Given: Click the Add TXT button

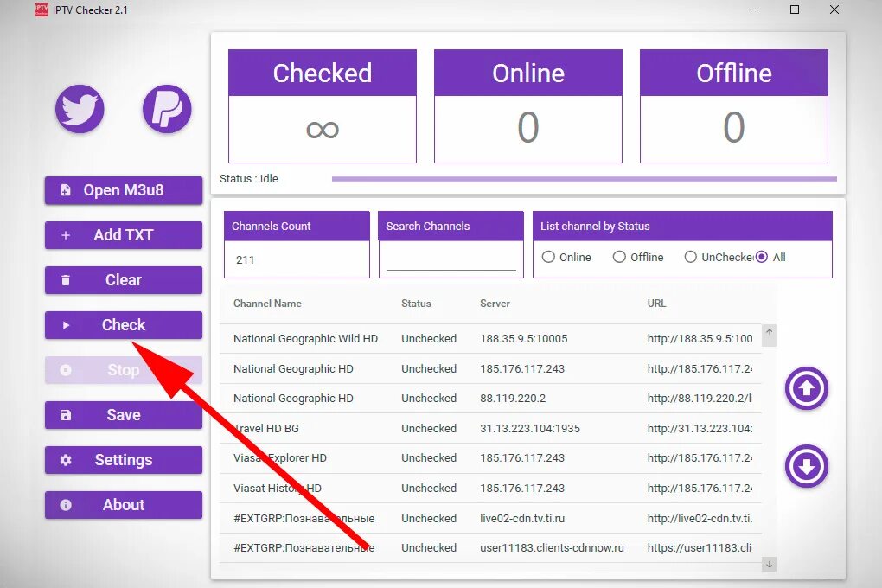Looking at the screenshot, I should coord(124,235).
